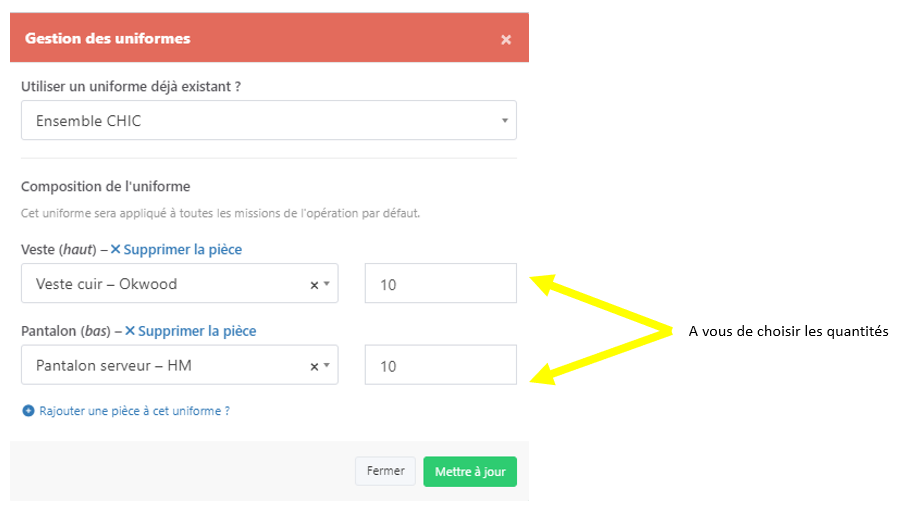The width and height of the screenshot is (908, 513).
Task: Click the Veste cuir – Okwood text
Action: (x=106, y=284)
